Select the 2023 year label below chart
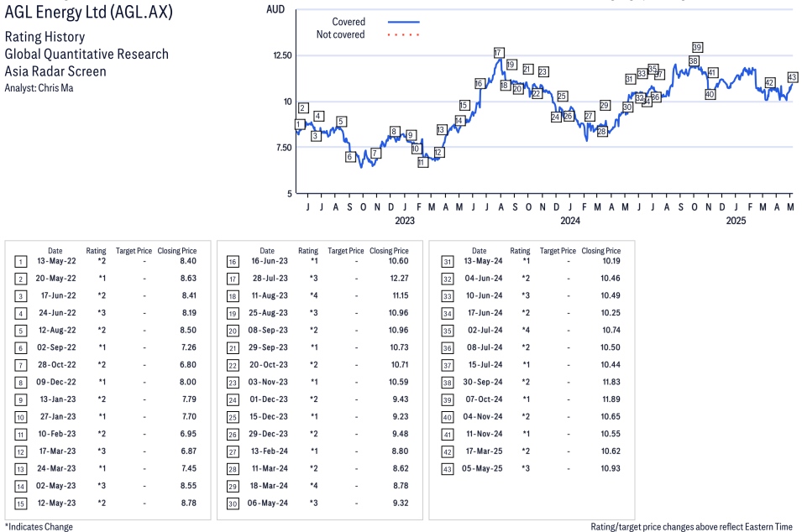This screenshot has width=802, height=532. point(405,221)
